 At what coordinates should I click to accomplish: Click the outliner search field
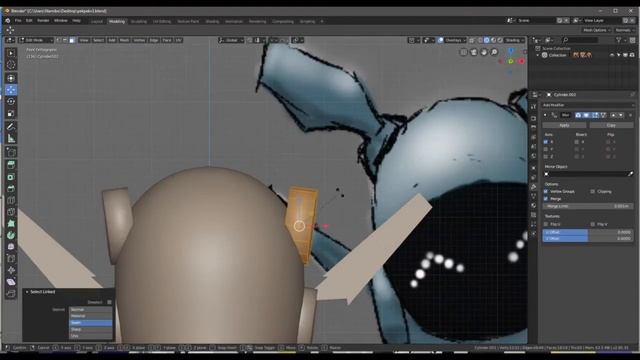580,40
